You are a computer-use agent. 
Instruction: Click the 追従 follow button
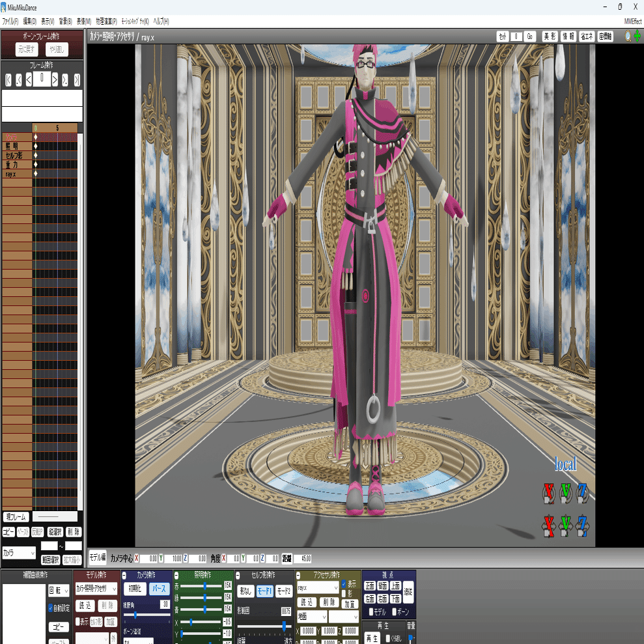coord(408,592)
